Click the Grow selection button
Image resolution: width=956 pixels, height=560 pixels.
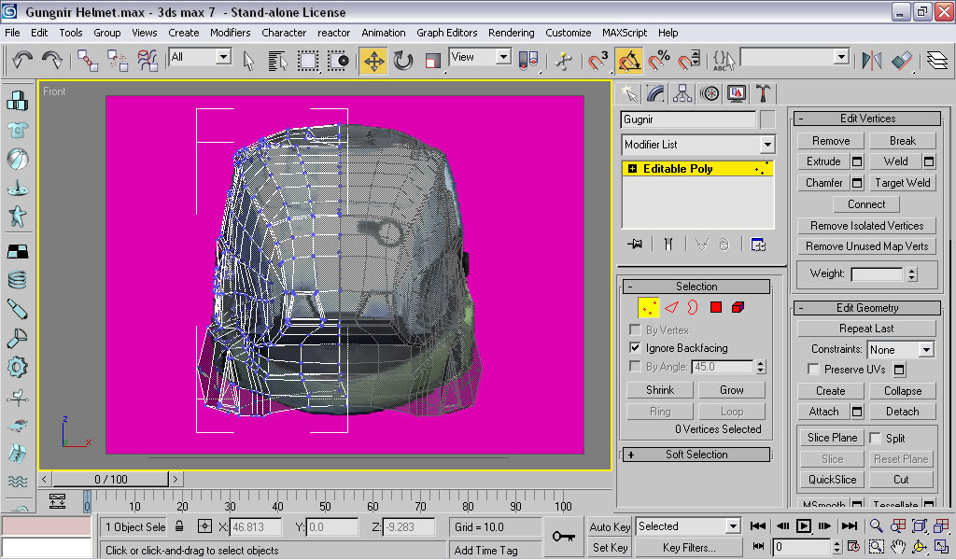click(732, 390)
